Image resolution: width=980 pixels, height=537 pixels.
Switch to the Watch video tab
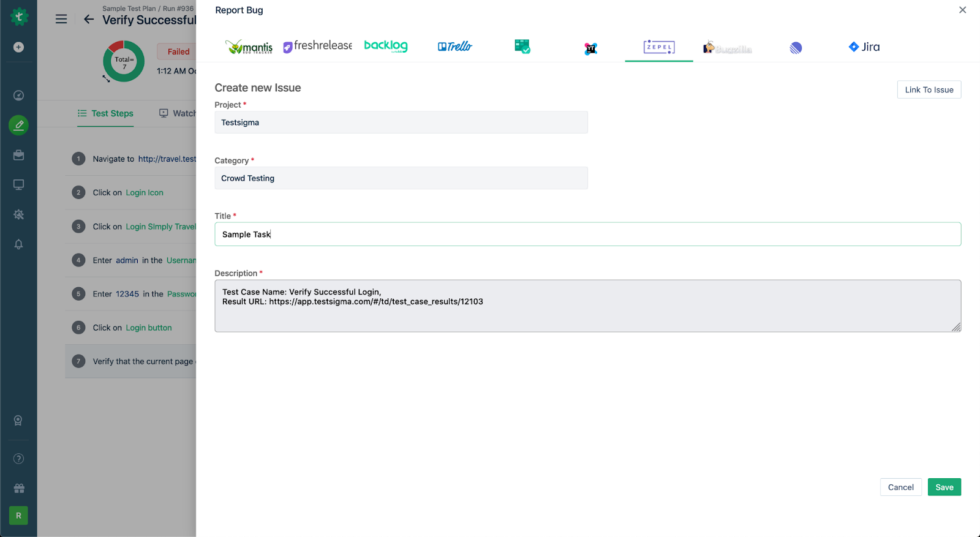click(x=178, y=113)
